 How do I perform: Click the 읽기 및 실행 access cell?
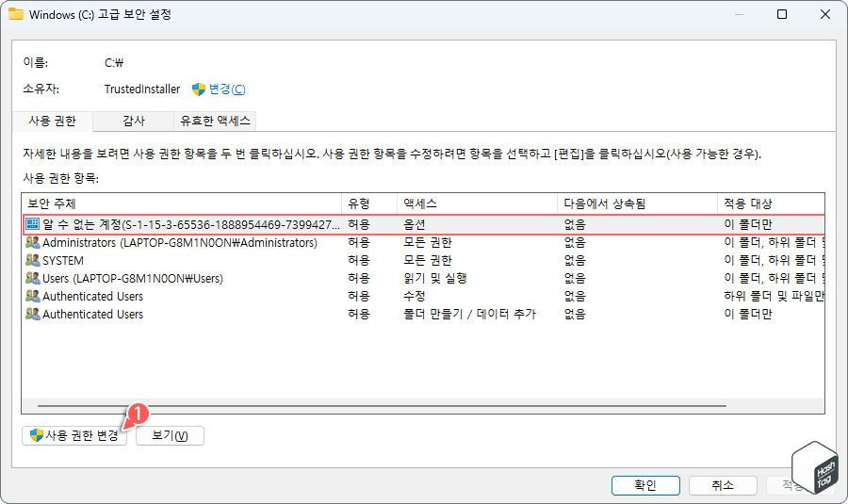[x=434, y=278]
